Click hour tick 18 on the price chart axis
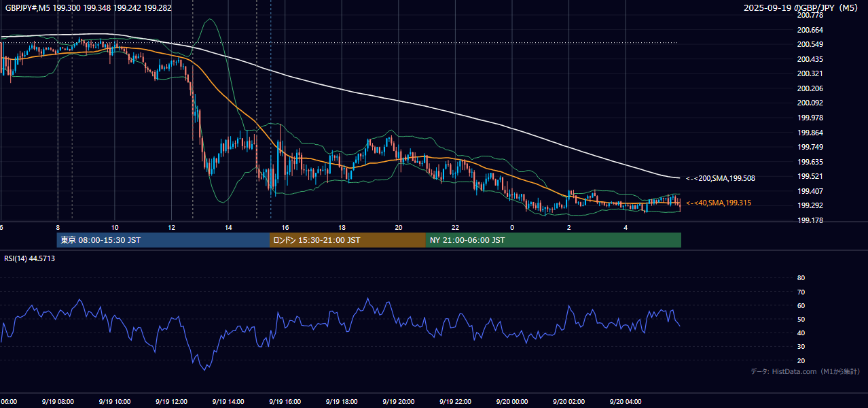The image size is (868, 408). tap(342, 227)
